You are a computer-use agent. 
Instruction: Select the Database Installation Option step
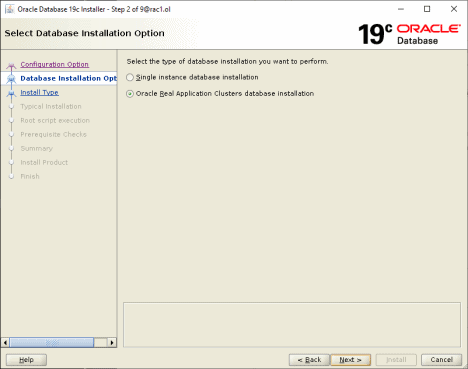68,78
